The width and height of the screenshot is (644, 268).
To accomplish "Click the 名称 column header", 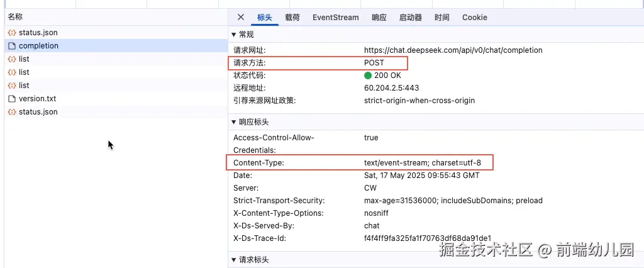I will click(15, 17).
